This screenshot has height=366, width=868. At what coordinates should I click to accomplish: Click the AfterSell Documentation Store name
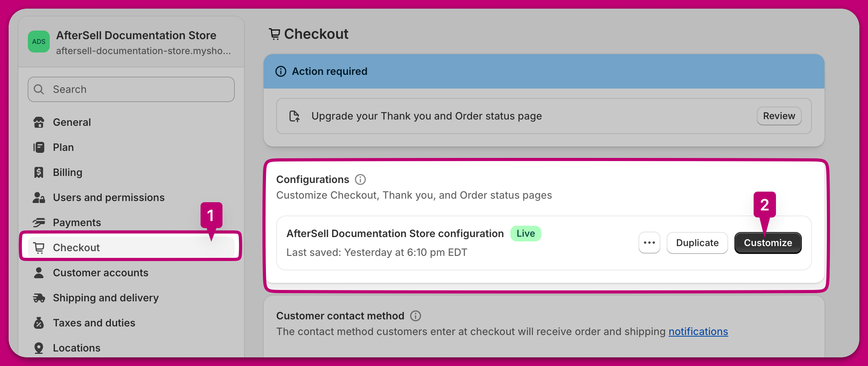point(136,35)
